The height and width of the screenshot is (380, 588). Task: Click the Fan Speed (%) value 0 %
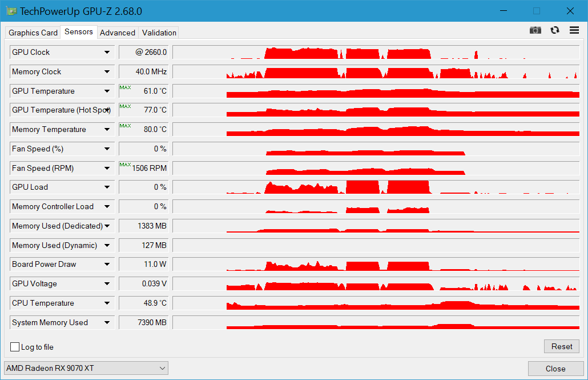[x=144, y=149]
